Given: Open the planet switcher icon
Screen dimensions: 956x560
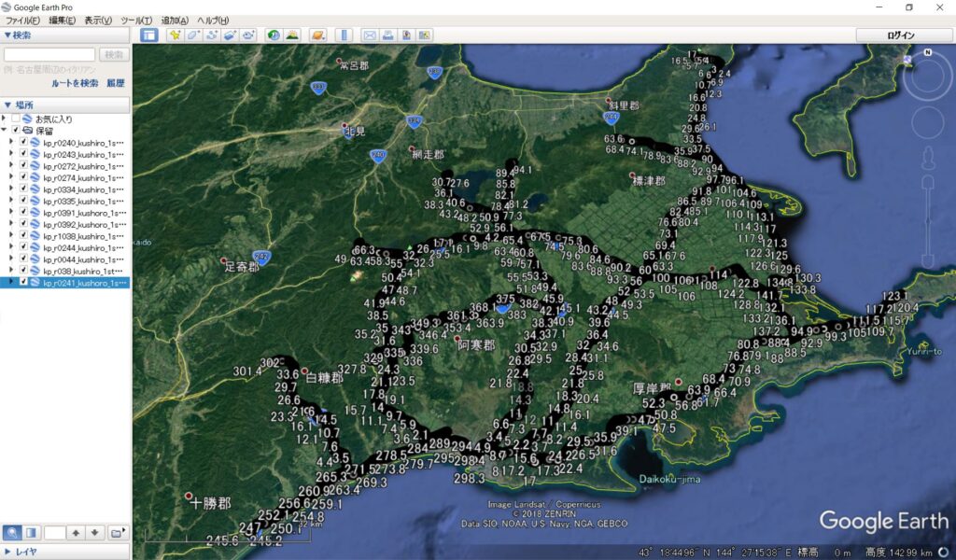Looking at the screenshot, I should point(318,35).
